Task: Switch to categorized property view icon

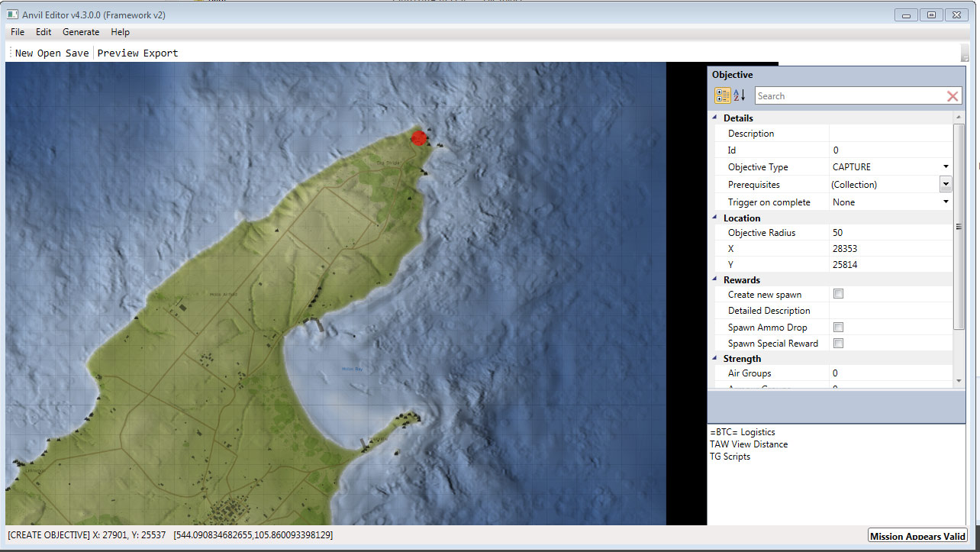Action: coord(722,95)
